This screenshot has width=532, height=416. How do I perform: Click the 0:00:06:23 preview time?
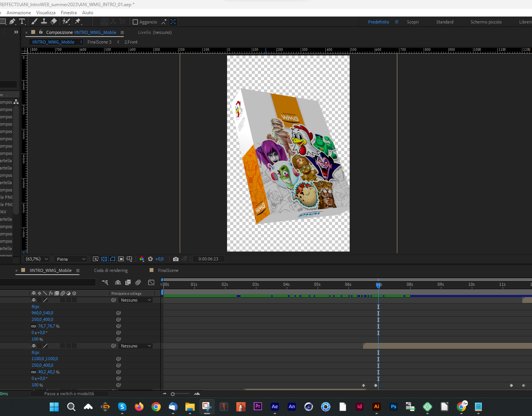click(208, 259)
